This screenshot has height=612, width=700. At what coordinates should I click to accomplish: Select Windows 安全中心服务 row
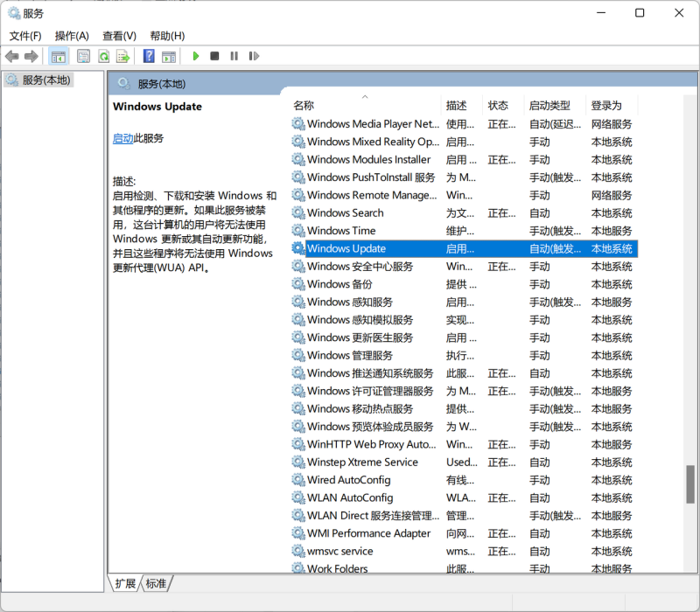coord(465,267)
